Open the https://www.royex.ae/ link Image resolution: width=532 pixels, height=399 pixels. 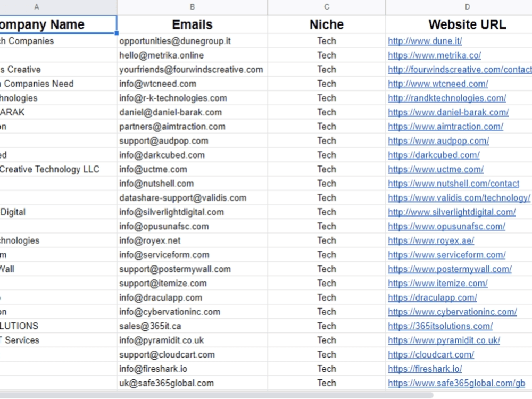pos(431,240)
